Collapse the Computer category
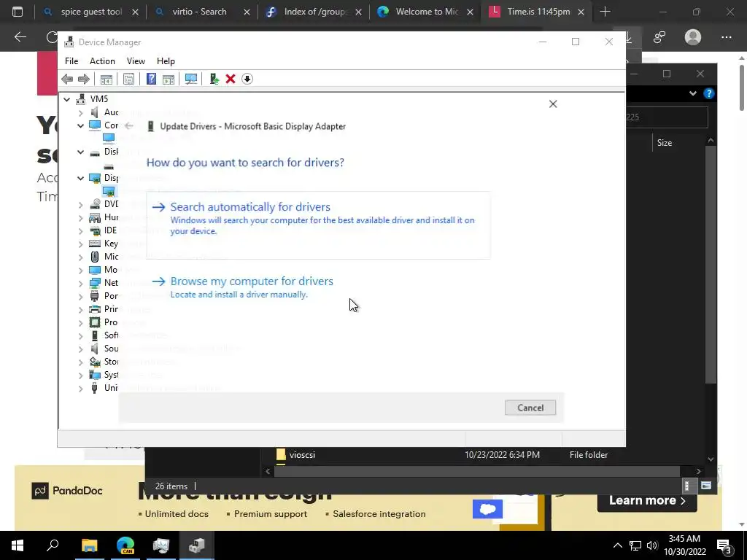 (80, 125)
